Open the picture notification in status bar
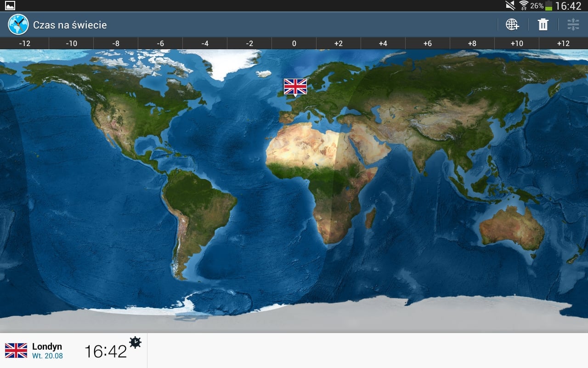 click(x=10, y=6)
